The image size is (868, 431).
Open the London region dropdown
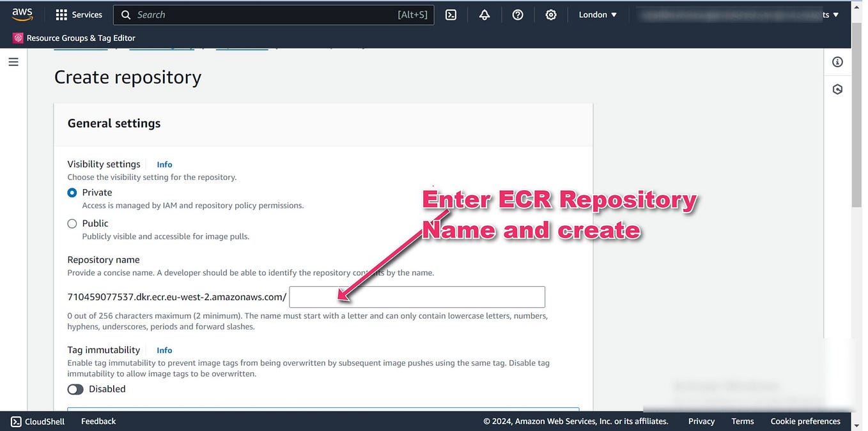click(x=596, y=14)
